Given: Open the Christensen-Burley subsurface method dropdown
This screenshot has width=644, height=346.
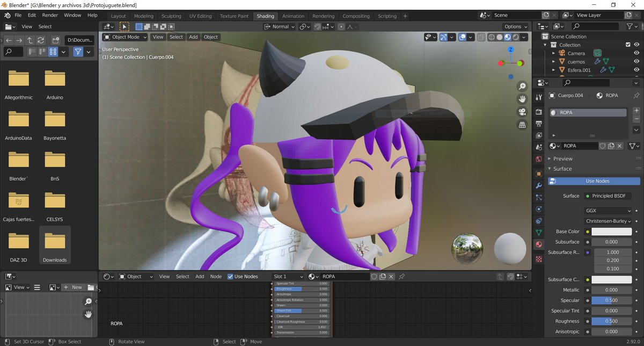Looking at the screenshot, I should point(608,221).
